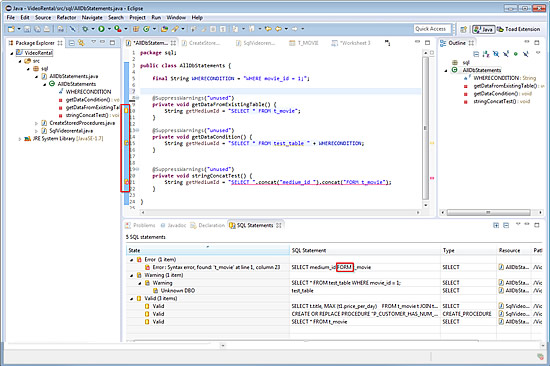
Task: Open the Refactor menu
Action: click(x=66, y=18)
